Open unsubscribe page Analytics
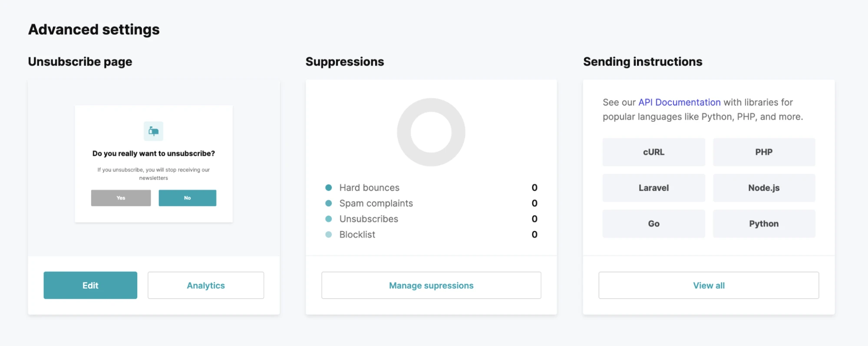This screenshot has height=346, width=868. (206, 285)
